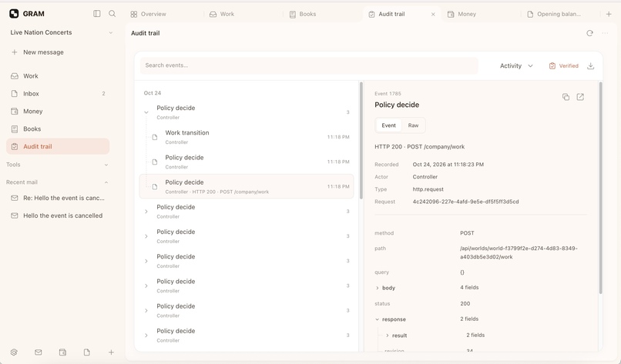Open the Live Nation Concerts company dropdown
Image resolution: width=621 pixels, height=364 pixels.
point(61,32)
